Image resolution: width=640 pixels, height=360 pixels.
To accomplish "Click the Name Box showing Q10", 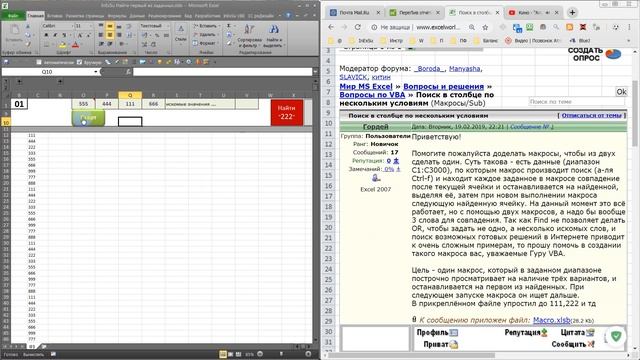I will tap(48, 71).
